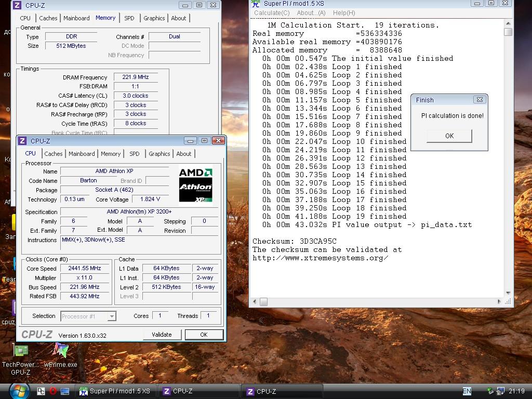Select CPU tab in front CPU-Z window
Screen dimensions: 532x399
click(30, 153)
